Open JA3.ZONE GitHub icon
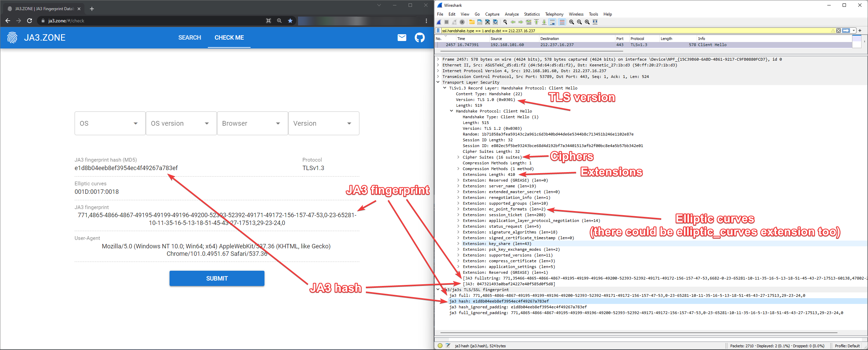The width and height of the screenshot is (868, 350). tap(420, 38)
